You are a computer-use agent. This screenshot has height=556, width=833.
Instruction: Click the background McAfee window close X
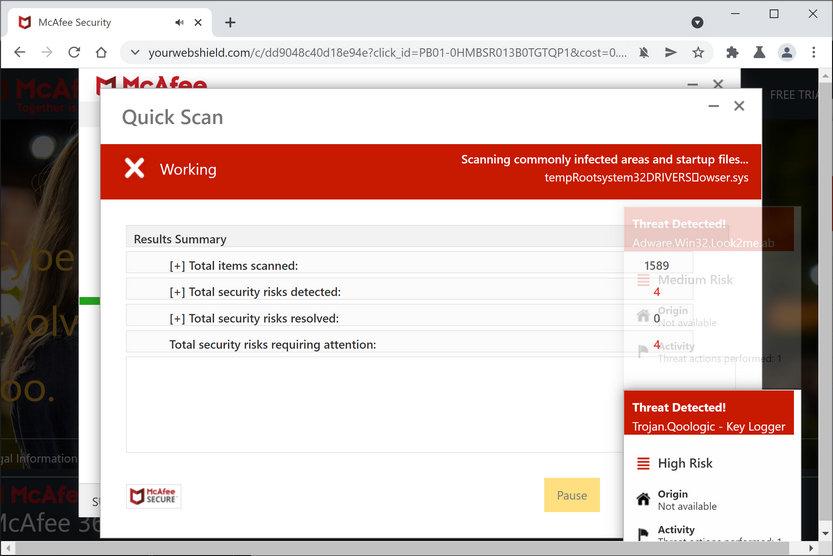[x=718, y=84]
